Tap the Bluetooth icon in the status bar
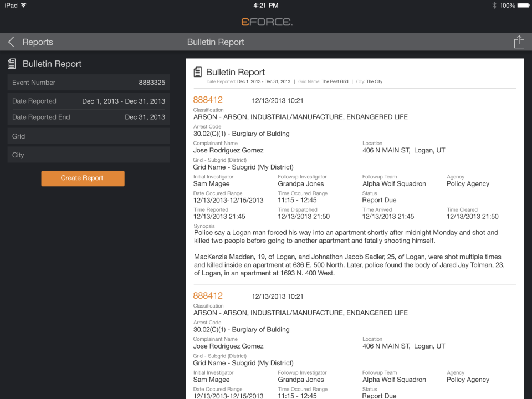Image resolution: width=532 pixels, height=399 pixels. (x=493, y=6)
